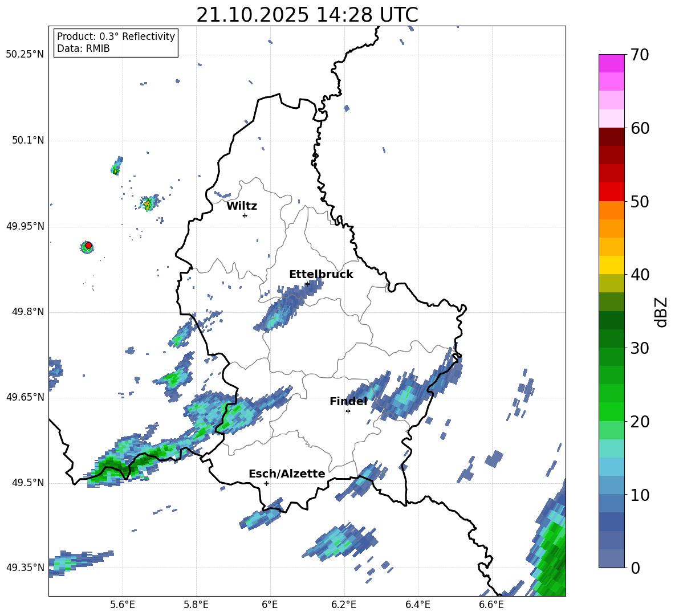Click the 49.95°N latitude label
The width and height of the screenshot is (675, 616).
[x=25, y=226]
